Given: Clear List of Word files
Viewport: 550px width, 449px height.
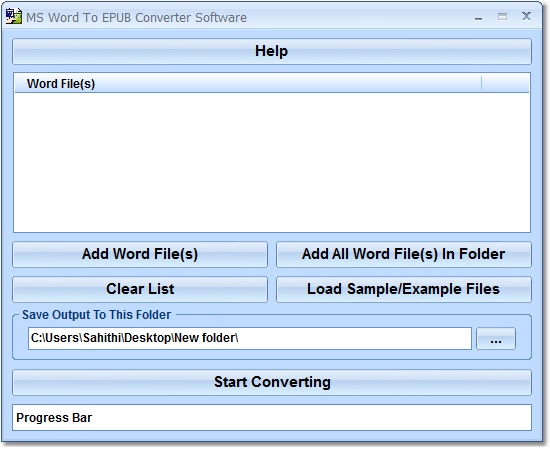Looking at the screenshot, I should coord(140,289).
